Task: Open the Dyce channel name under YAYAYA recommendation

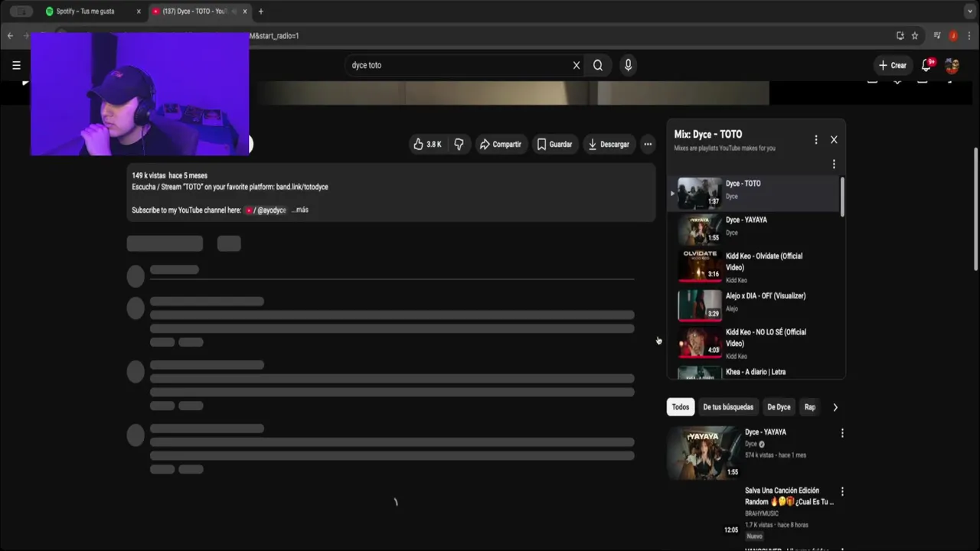Action: click(x=751, y=444)
